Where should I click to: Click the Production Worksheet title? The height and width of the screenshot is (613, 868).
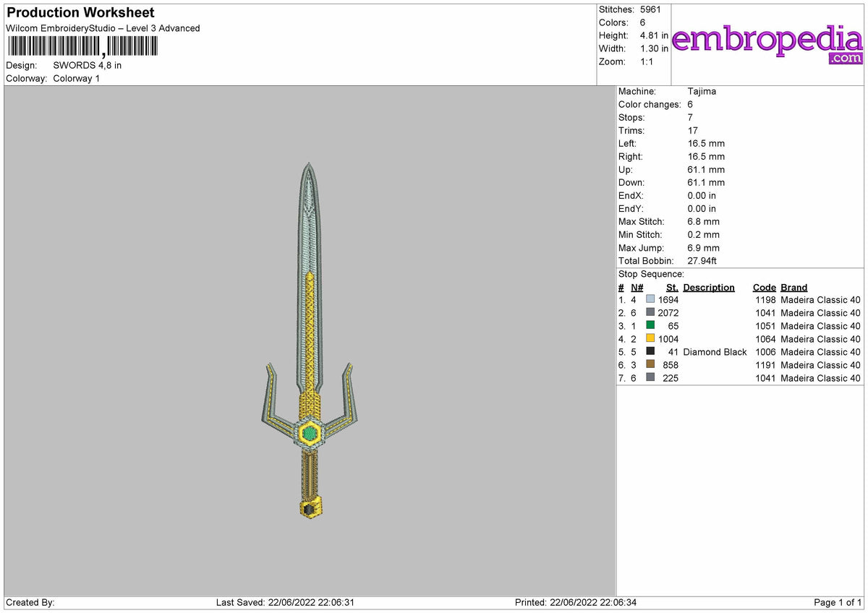pos(80,12)
